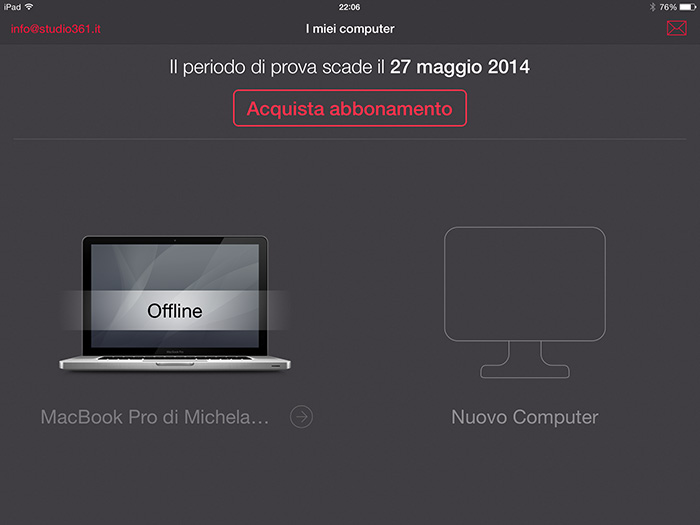This screenshot has width=700, height=525.
Task: Open the red envelope mail icon
Action: pyautogui.click(x=676, y=29)
